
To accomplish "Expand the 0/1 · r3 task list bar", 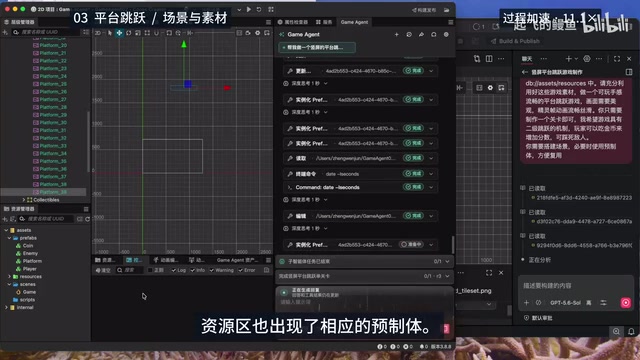I will (x=364, y=276).
